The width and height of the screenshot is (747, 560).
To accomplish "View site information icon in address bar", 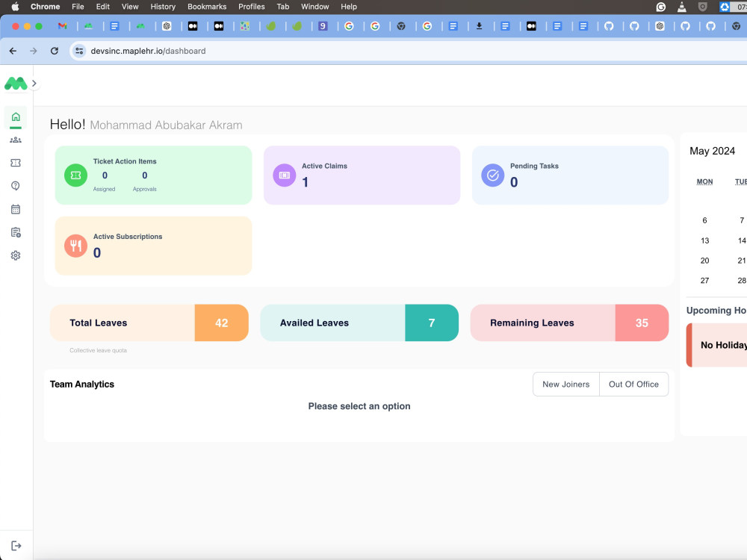I will click(79, 51).
